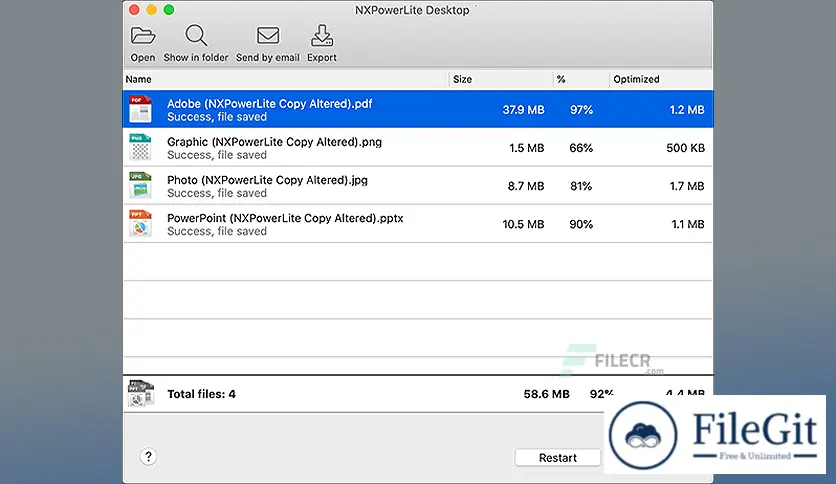Click the 1.5 MB size value
The image size is (836, 484).
pyautogui.click(x=526, y=148)
